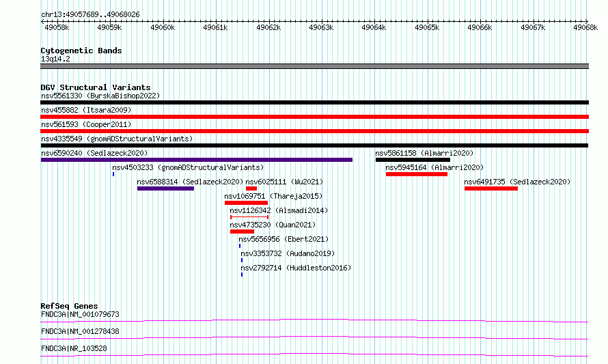Select the red nsv6025111 variant bar
Image resolution: width=608 pixels, height=364 pixels.
251,188
